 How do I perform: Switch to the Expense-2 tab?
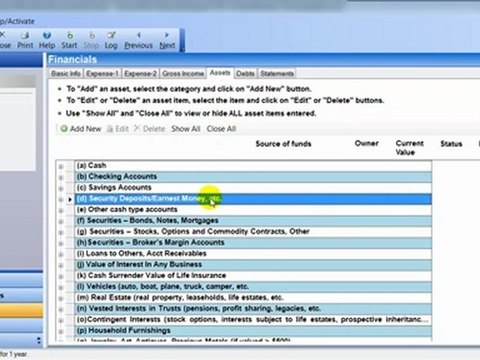140,73
